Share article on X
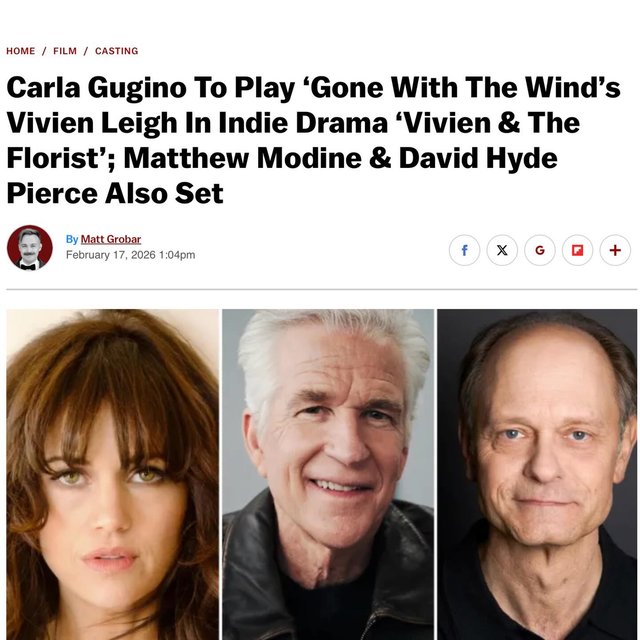640x640 pixels. (x=502, y=250)
